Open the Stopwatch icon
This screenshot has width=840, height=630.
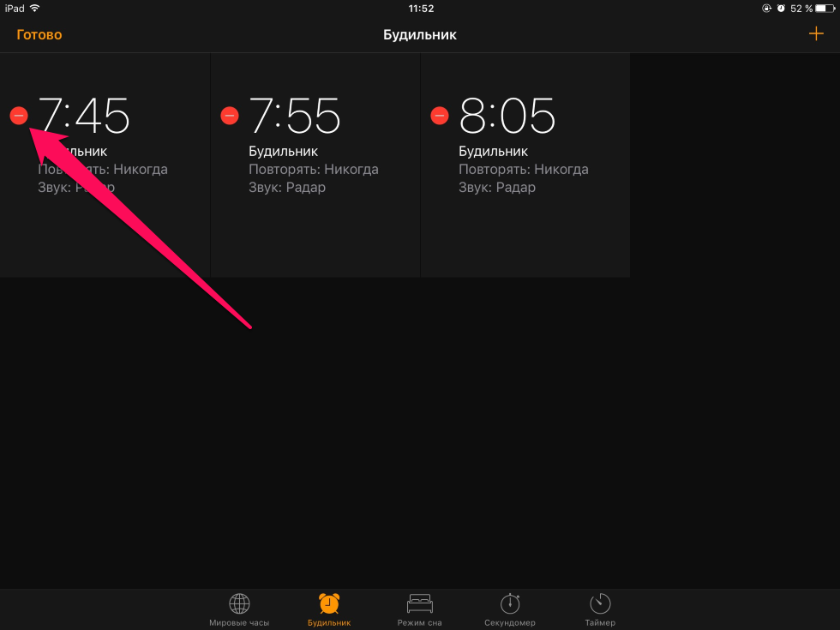(510, 603)
